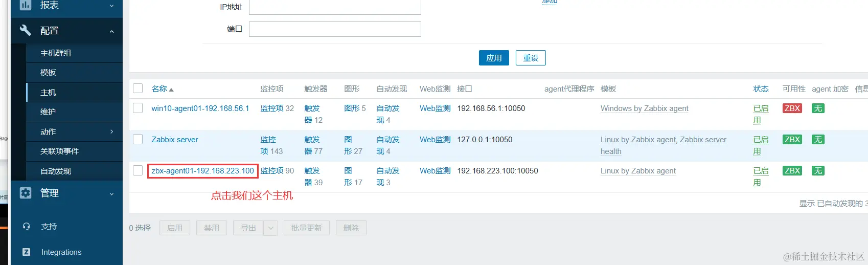Open 图形 27 for Zabbix server
Screen dimensions: 868x265
point(348,145)
